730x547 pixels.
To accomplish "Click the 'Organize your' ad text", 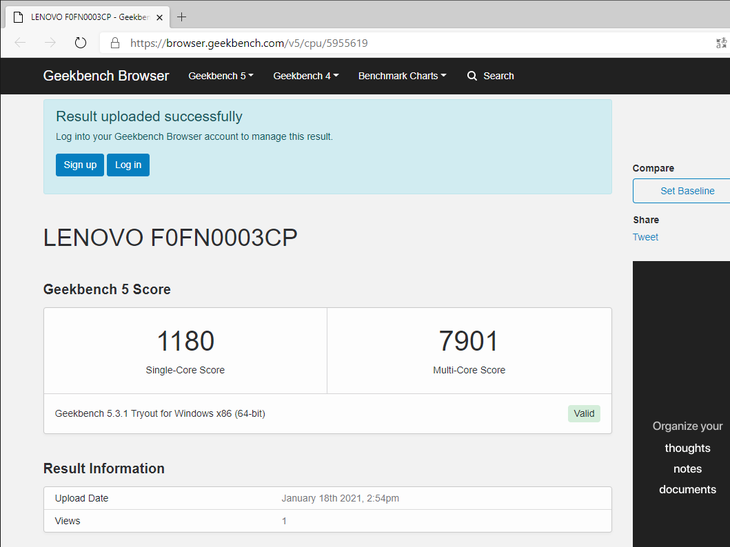I will tap(688, 426).
